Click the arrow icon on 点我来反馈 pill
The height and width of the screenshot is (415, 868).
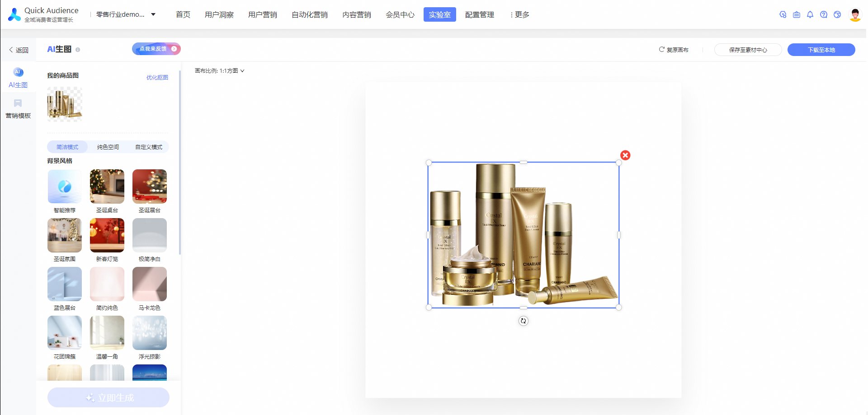tap(174, 49)
